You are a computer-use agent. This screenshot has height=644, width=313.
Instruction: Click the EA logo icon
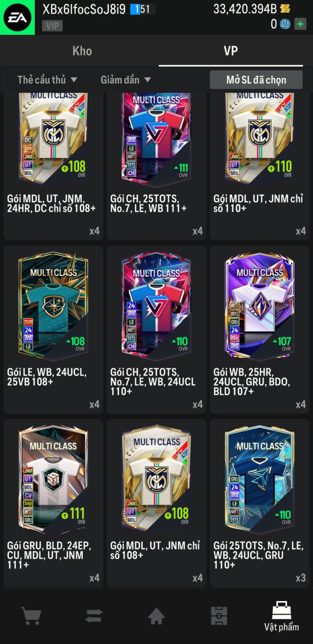17,17
